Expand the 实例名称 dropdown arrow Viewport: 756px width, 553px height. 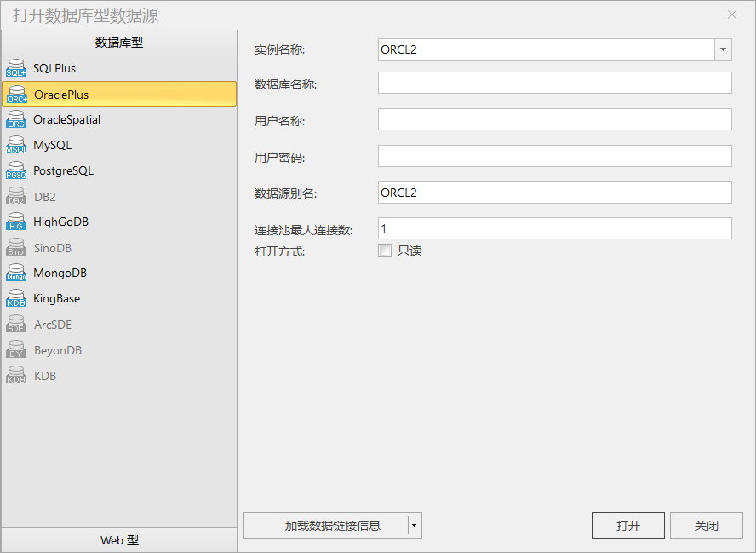723,49
